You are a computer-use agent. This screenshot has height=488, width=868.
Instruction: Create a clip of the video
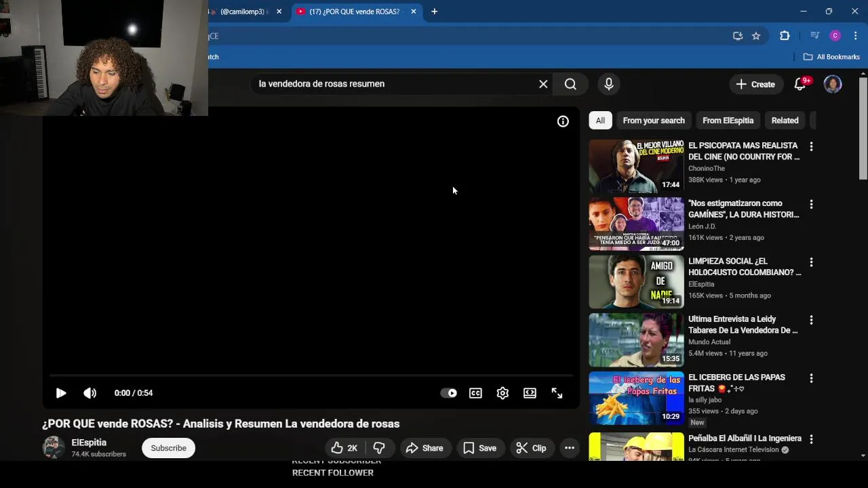coord(531,448)
